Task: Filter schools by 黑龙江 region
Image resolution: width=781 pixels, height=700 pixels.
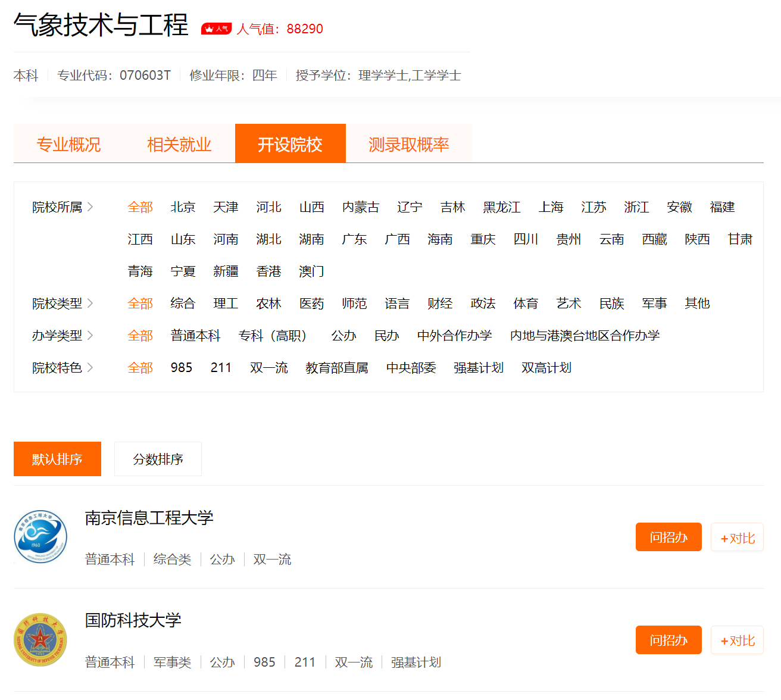Action: click(502, 207)
